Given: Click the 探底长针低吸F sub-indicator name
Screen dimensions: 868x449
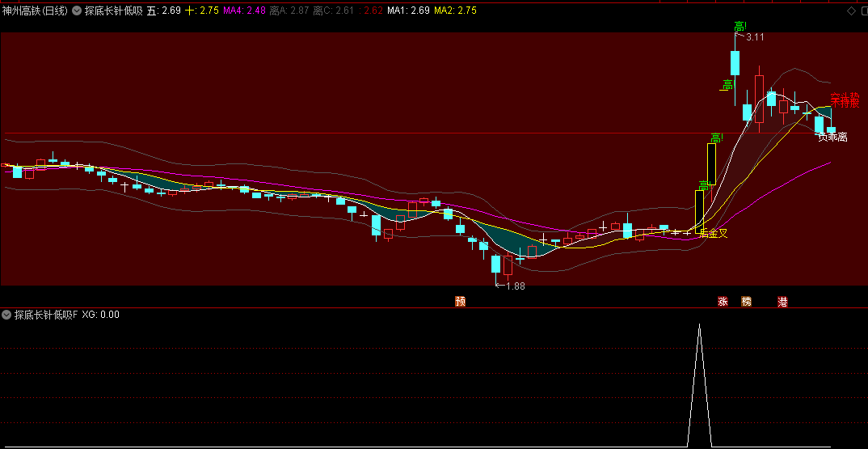Looking at the screenshot, I should click(47, 315).
